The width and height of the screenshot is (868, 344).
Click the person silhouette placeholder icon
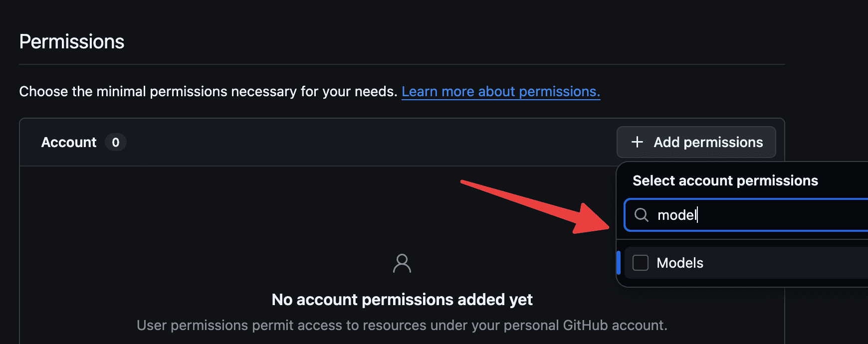402,263
